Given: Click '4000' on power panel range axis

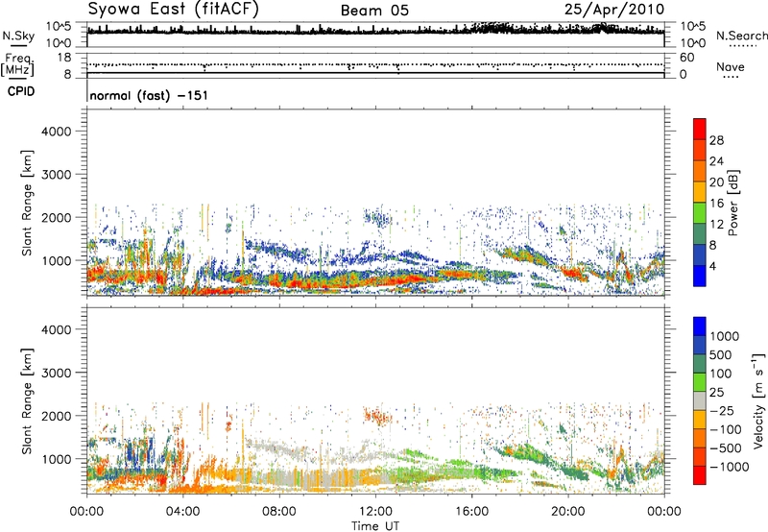Looking at the screenshot, I should click(x=57, y=132).
